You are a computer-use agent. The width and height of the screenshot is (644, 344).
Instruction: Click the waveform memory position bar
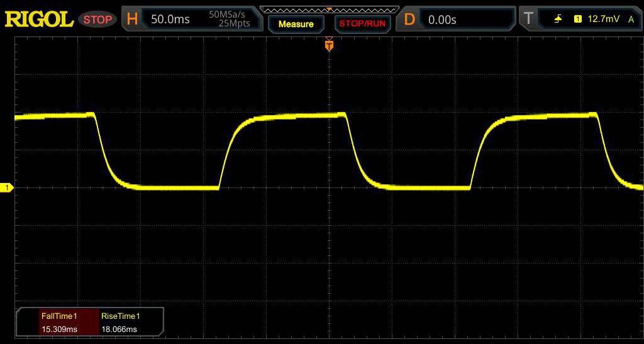click(x=329, y=9)
